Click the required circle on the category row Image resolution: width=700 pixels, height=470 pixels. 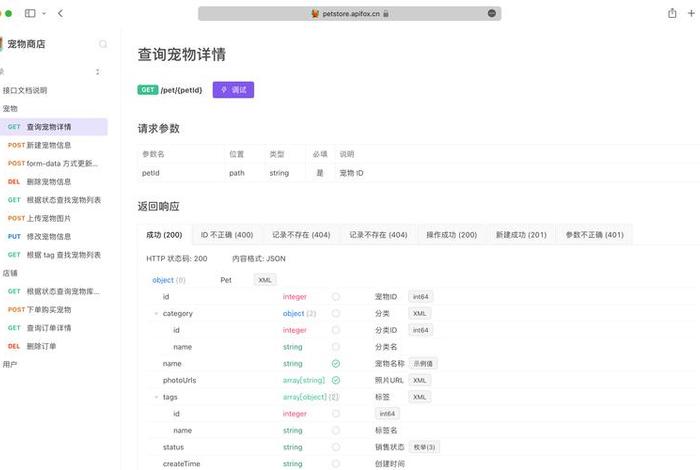(x=336, y=314)
